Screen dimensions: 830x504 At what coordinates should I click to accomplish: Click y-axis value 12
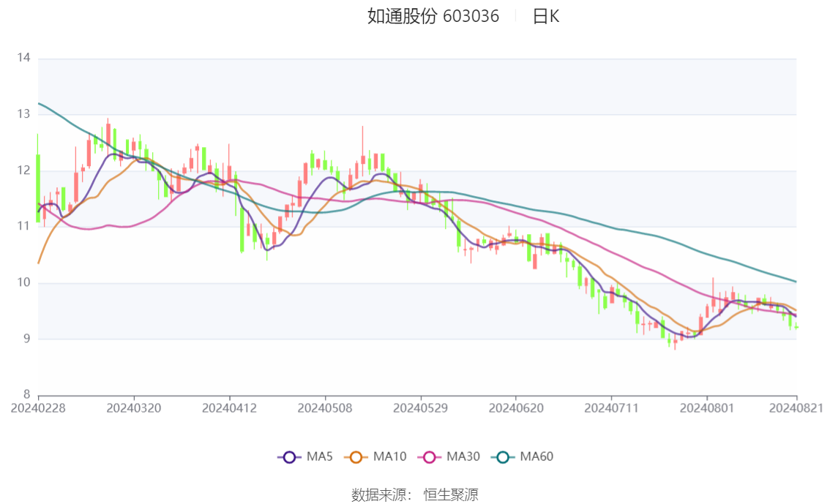coord(24,170)
